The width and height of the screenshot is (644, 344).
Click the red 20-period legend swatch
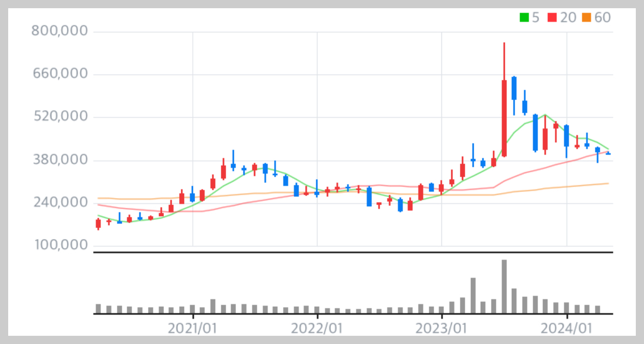pos(552,18)
